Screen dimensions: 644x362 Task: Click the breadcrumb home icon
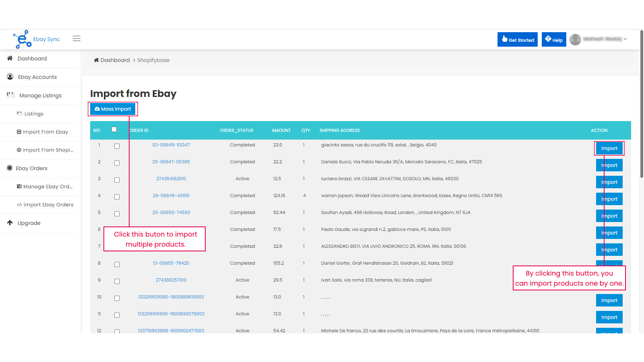point(96,60)
